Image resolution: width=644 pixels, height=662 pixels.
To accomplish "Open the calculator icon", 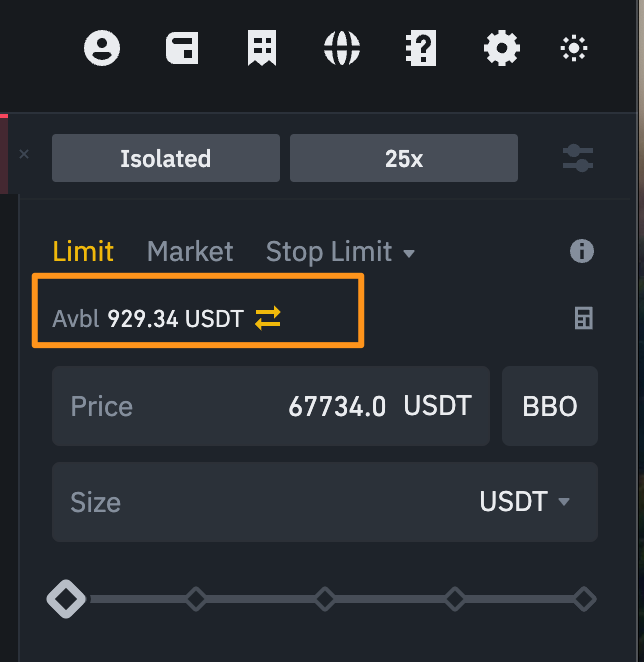I will point(584,318).
